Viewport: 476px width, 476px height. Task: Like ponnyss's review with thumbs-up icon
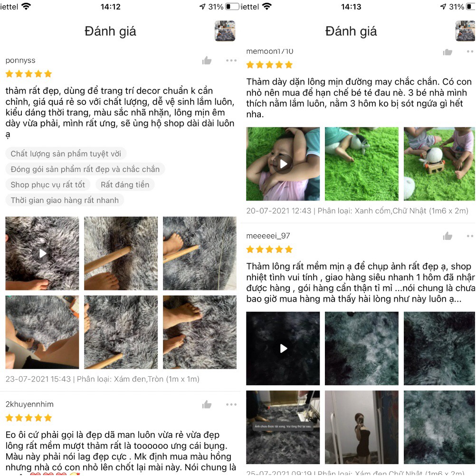pos(207,60)
